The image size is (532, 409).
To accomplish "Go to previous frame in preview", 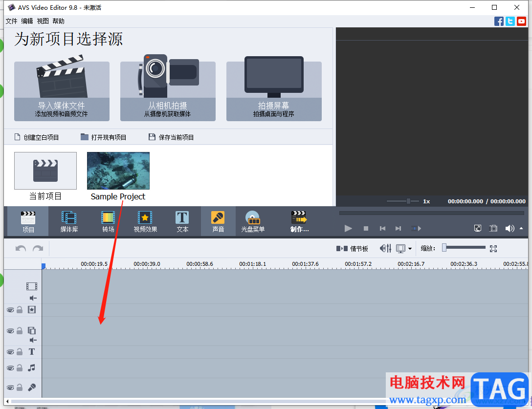I will click(x=382, y=228).
